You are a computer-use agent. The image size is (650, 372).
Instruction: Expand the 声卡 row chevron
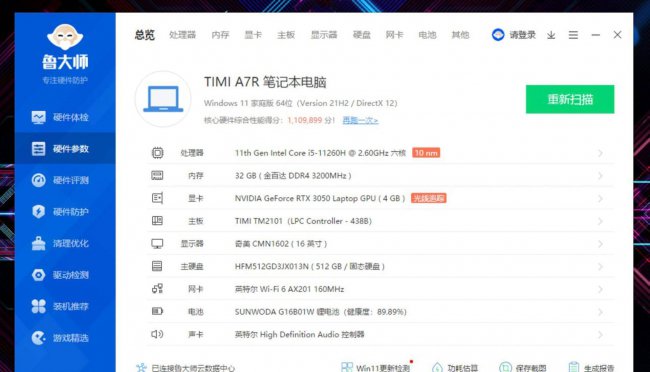coord(600,334)
